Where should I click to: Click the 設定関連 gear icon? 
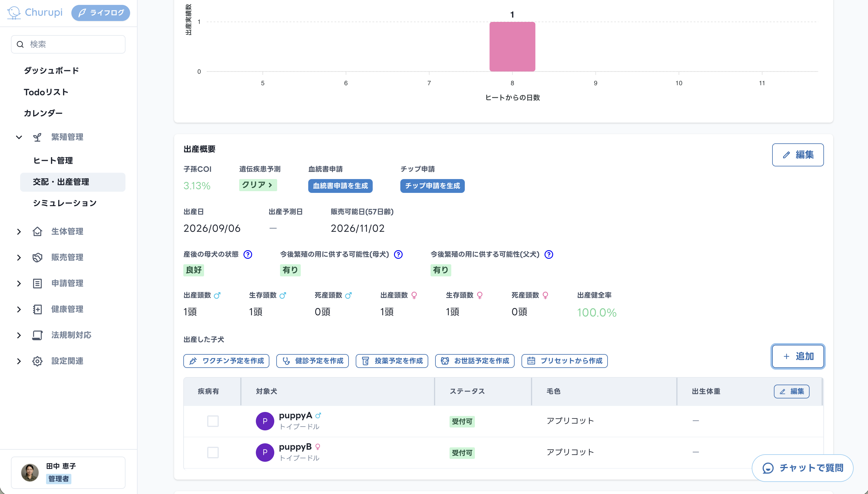pyautogui.click(x=37, y=361)
